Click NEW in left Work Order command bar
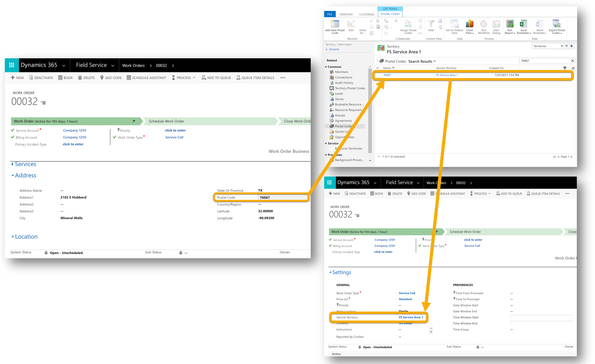595x364 pixels. [17, 78]
